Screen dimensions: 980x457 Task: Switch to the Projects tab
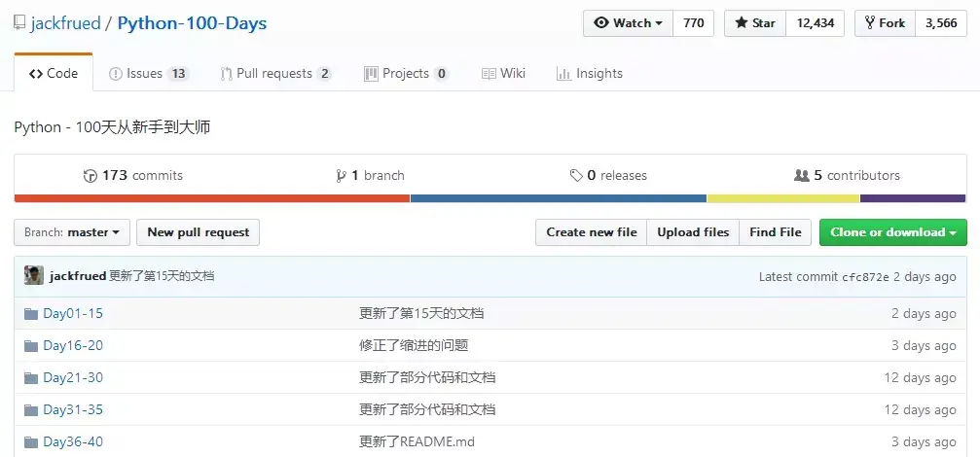(406, 74)
